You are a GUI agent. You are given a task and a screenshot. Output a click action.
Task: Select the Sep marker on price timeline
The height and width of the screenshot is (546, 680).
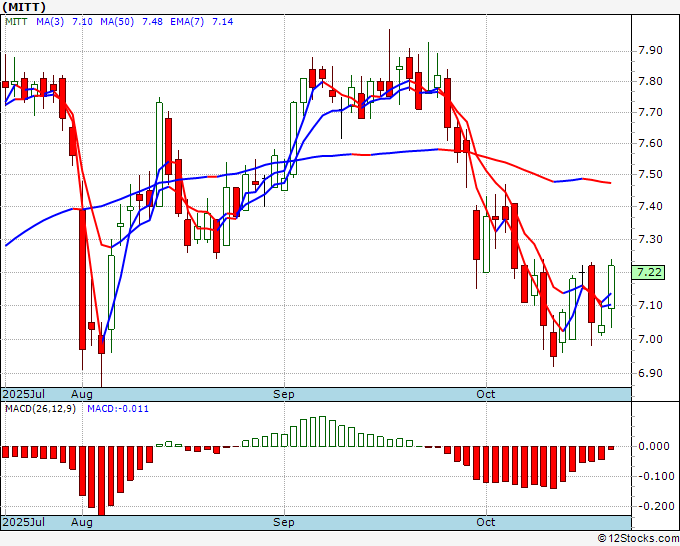284,394
